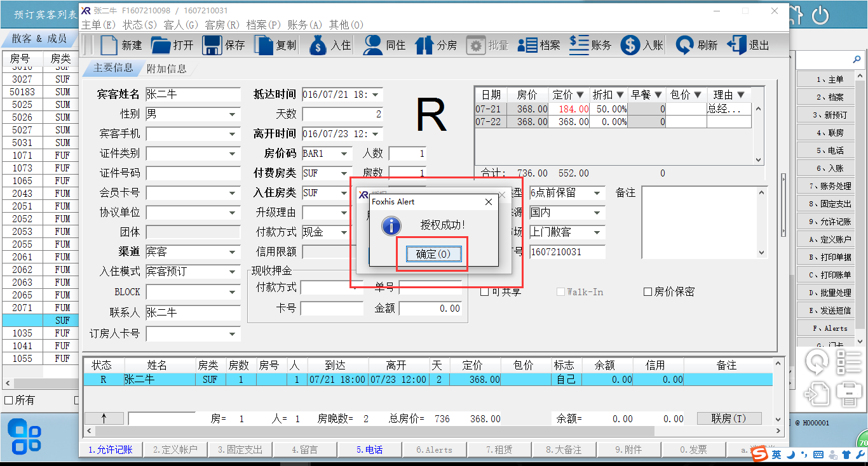This screenshot has width=868, height=466.
Task: Click the blue app logo at bottom left
Action: click(x=25, y=438)
